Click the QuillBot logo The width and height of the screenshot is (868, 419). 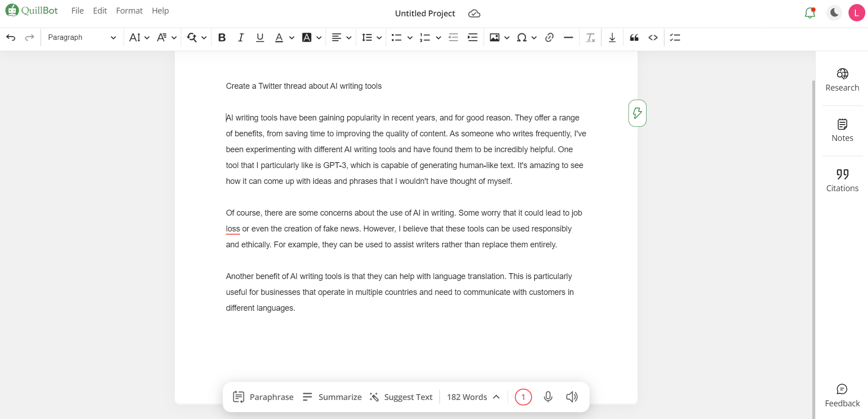pos(32,10)
